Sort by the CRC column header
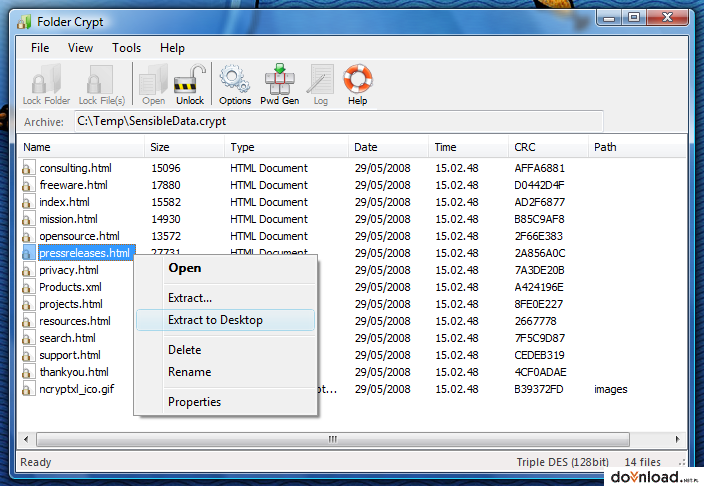 click(x=548, y=147)
